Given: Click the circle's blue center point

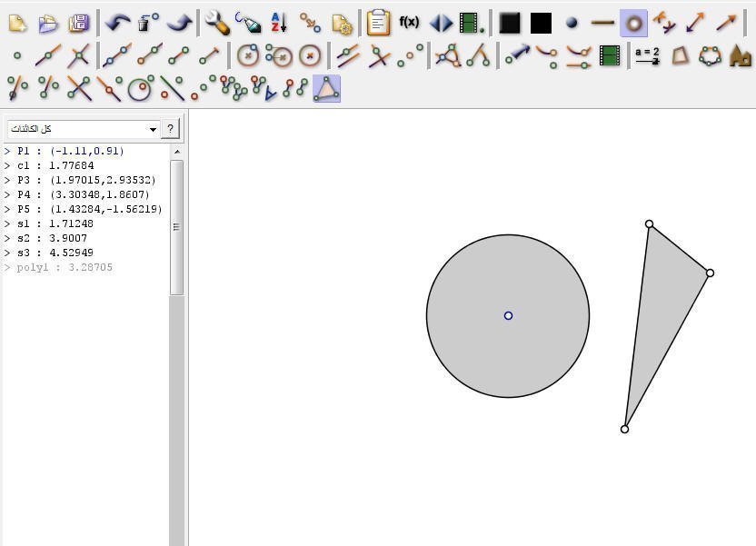Looking at the screenshot, I should (x=508, y=315).
